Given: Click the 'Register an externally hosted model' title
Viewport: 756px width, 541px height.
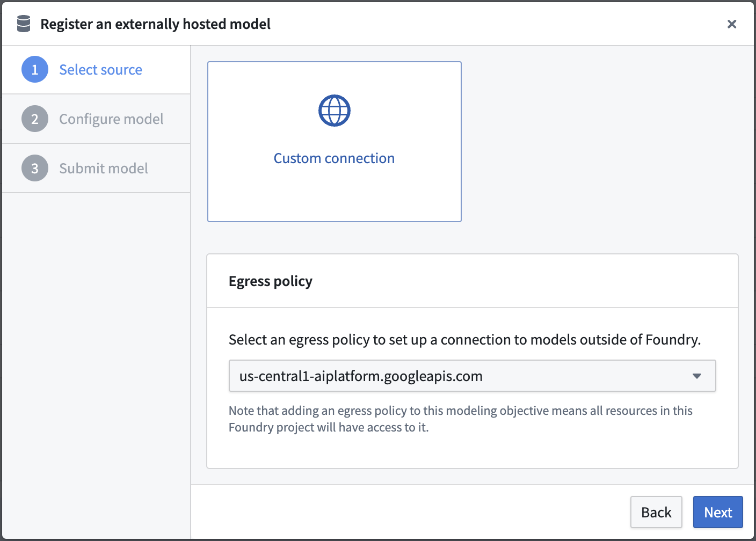Looking at the screenshot, I should (155, 24).
